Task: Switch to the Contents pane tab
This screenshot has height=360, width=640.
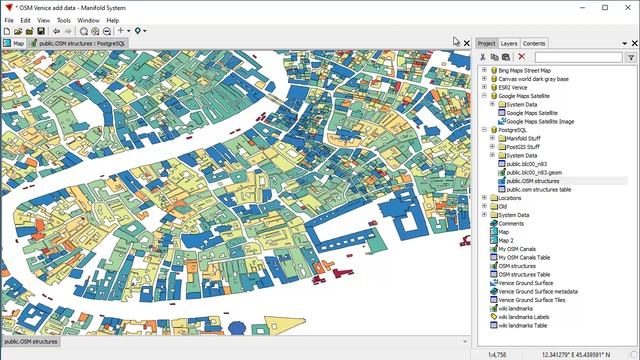Action: (x=534, y=43)
